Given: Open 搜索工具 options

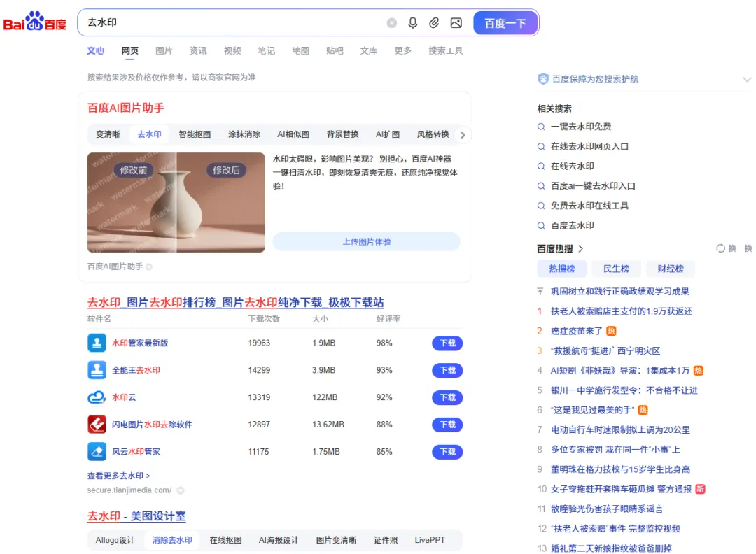Looking at the screenshot, I should [445, 50].
